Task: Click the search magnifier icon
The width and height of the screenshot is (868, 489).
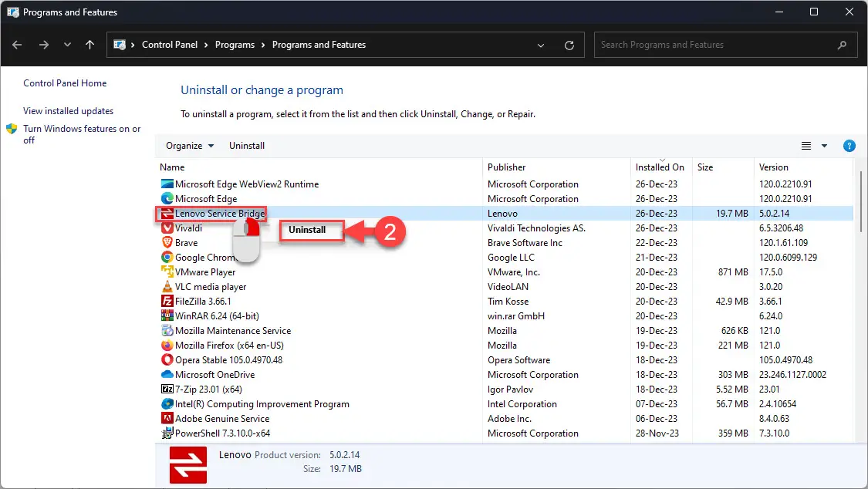Action: click(842, 45)
